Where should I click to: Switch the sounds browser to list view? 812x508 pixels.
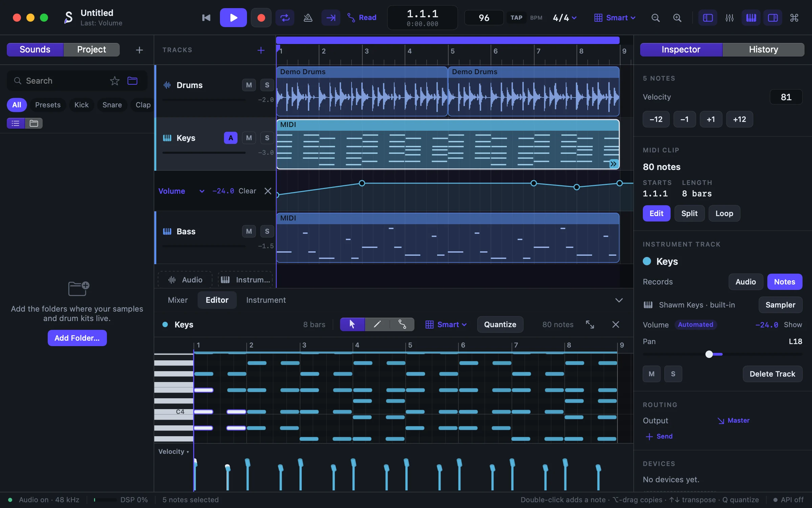16,123
